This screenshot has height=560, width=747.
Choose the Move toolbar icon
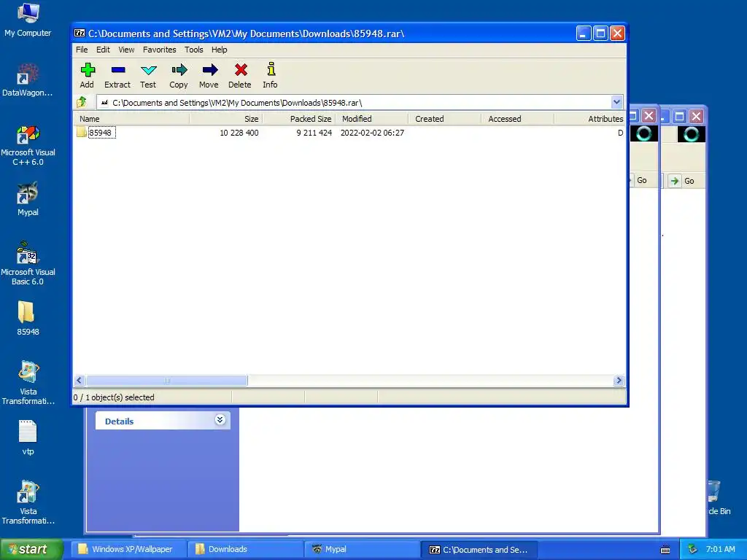point(209,70)
